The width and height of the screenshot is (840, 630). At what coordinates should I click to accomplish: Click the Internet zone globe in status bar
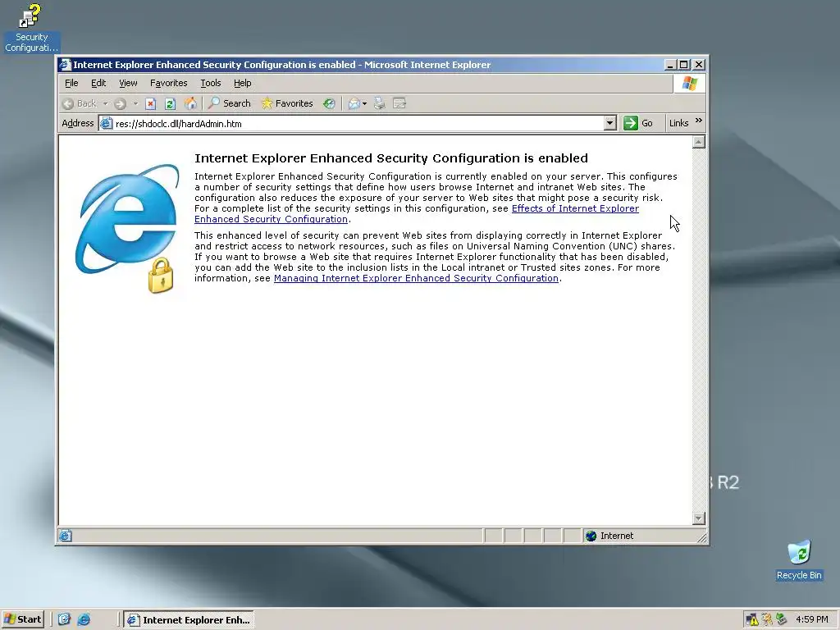[591, 536]
